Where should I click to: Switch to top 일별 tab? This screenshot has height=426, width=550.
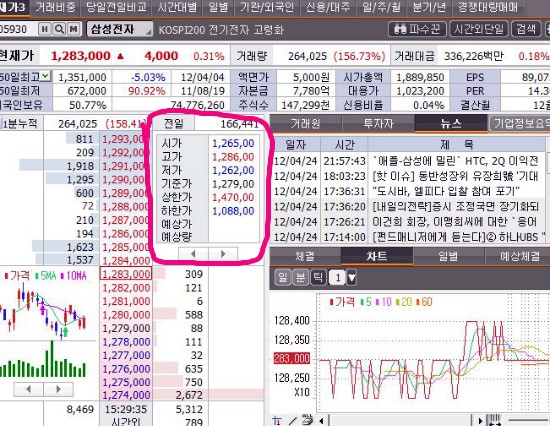tap(218, 7)
